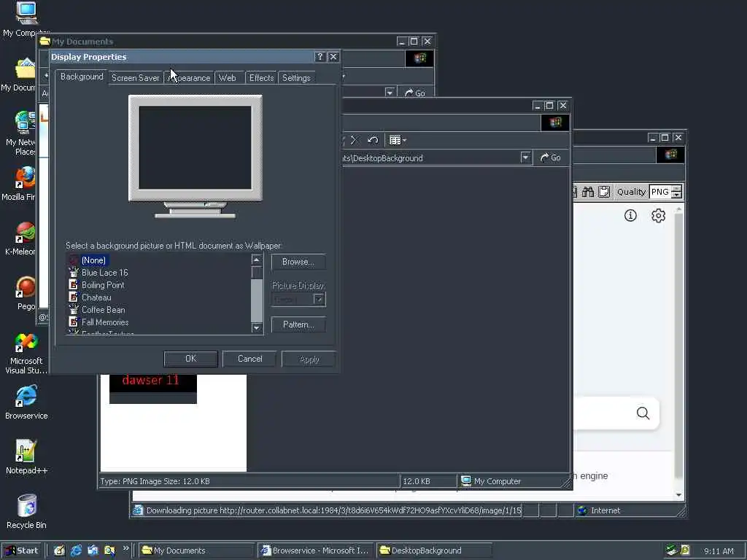
Task: Select the Recycle Bin icon
Action: (x=26, y=512)
